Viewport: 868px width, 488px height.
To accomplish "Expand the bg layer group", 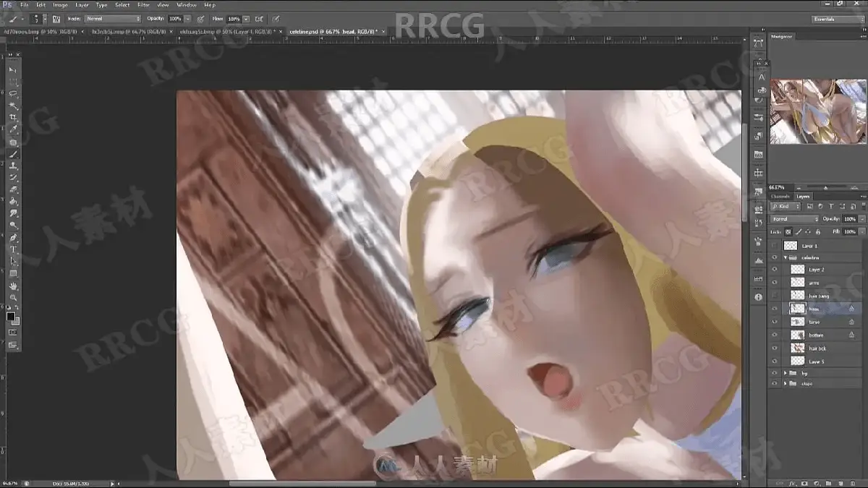I will tap(786, 373).
